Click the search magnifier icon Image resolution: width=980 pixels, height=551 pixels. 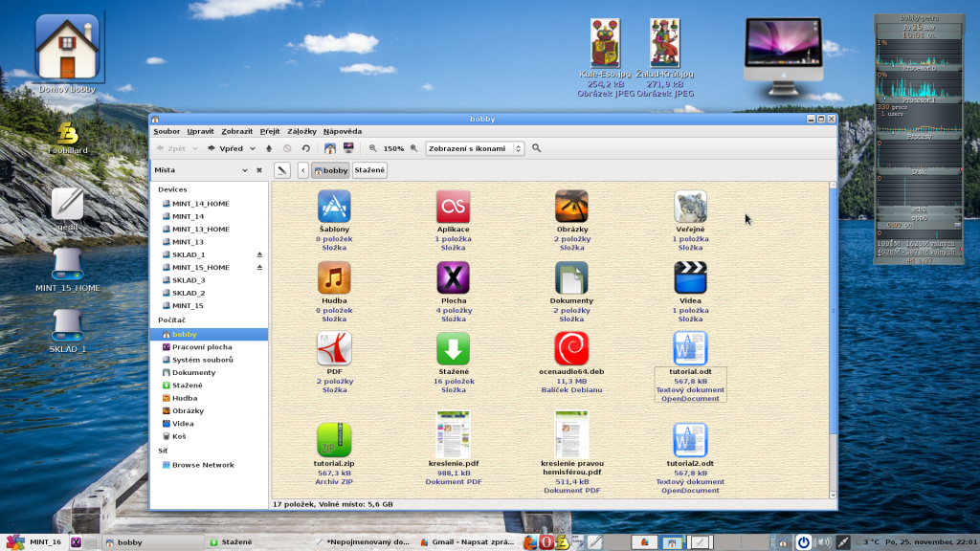pos(536,148)
